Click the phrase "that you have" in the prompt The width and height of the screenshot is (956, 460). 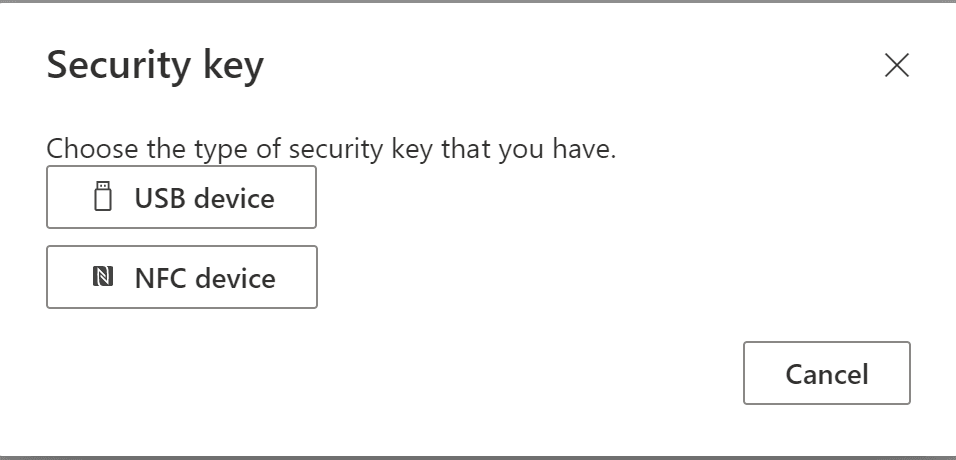point(529,149)
